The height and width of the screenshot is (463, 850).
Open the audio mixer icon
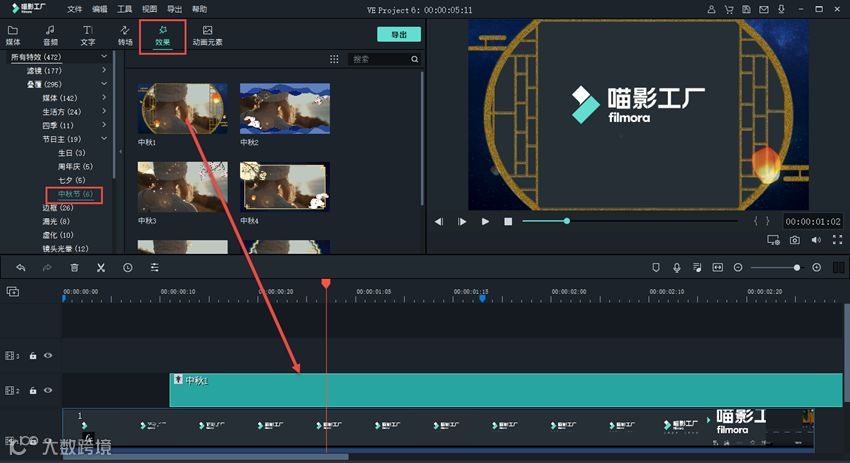coord(697,267)
